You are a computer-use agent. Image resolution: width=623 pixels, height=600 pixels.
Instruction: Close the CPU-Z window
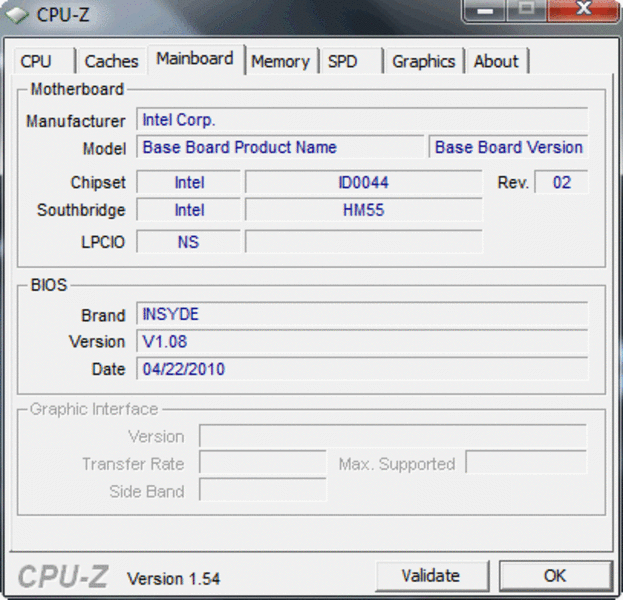583,10
